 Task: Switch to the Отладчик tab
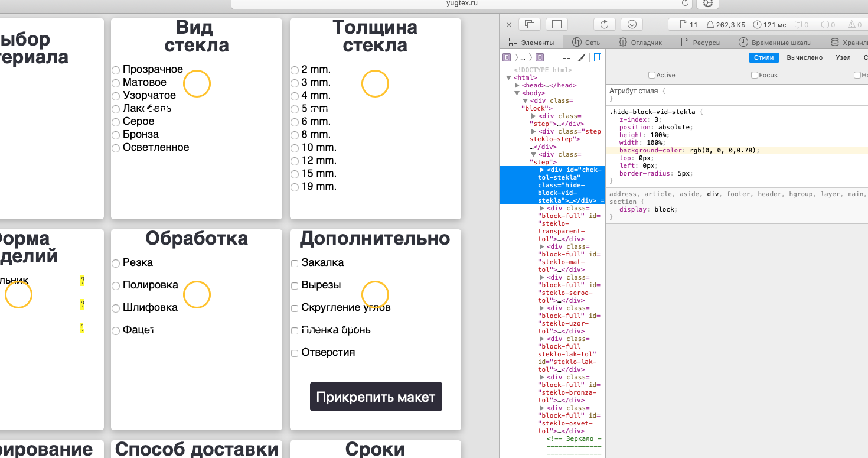(641, 43)
